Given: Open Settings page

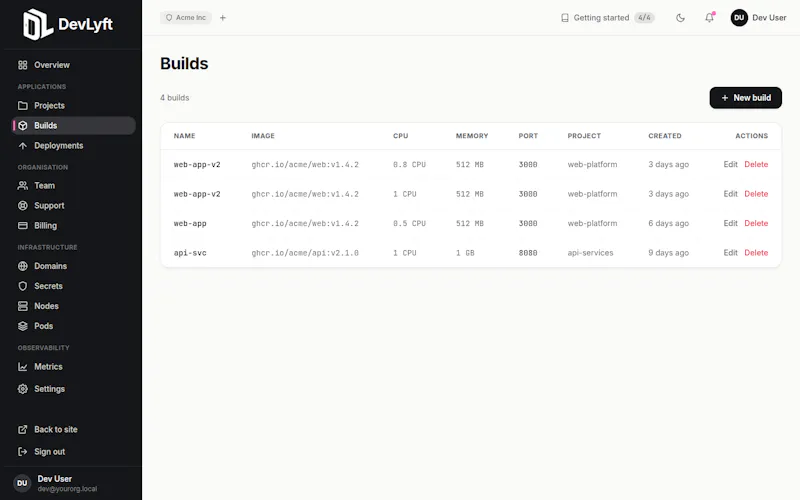Looking at the screenshot, I should point(73,389).
